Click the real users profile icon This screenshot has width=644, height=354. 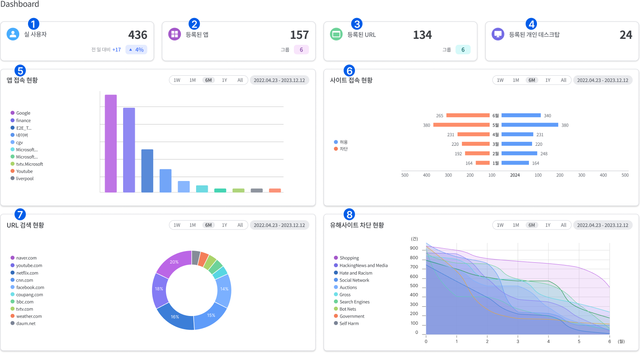click(x=13, y=34)
